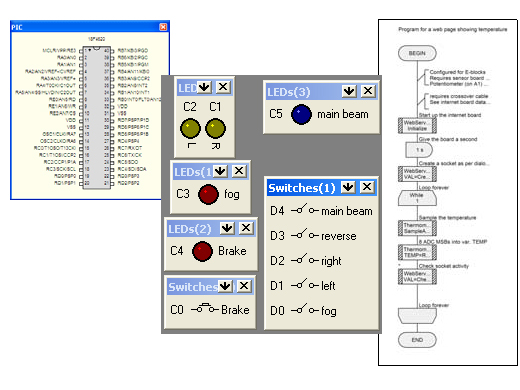Screen dimensions: 520x390
Task: Select the loop end block in flowchart
Action: coord(417,316)
